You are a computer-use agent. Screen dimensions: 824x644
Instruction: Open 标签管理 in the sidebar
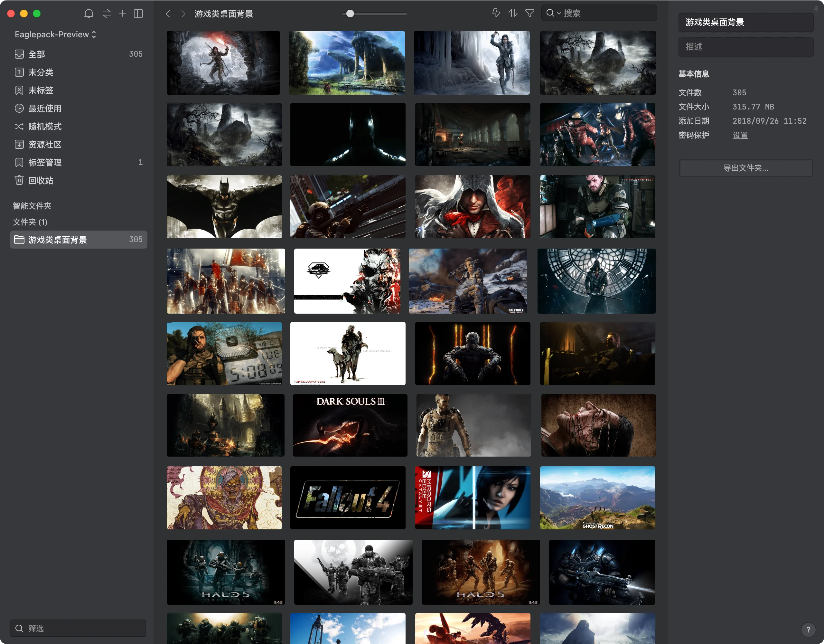coord(79,162)
